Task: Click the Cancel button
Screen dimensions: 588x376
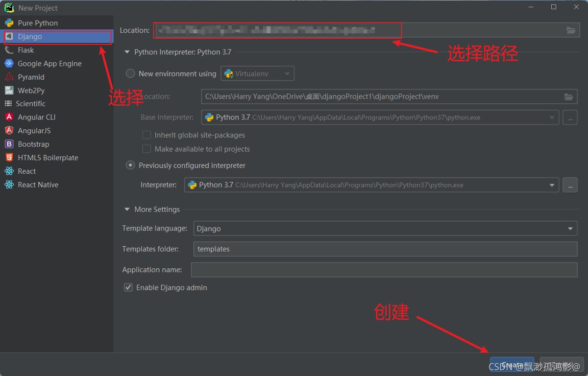Action: [x=561, y=365]
